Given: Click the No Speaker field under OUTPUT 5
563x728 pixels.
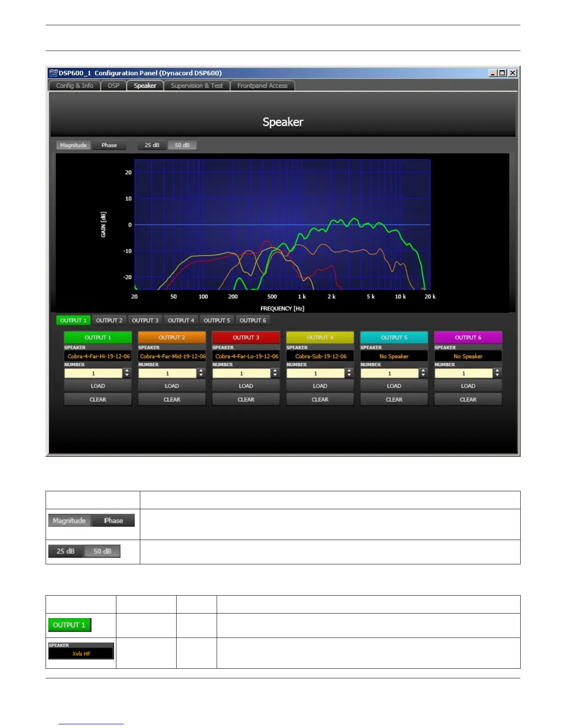Looking at the screenshot, I should point(394,356).
